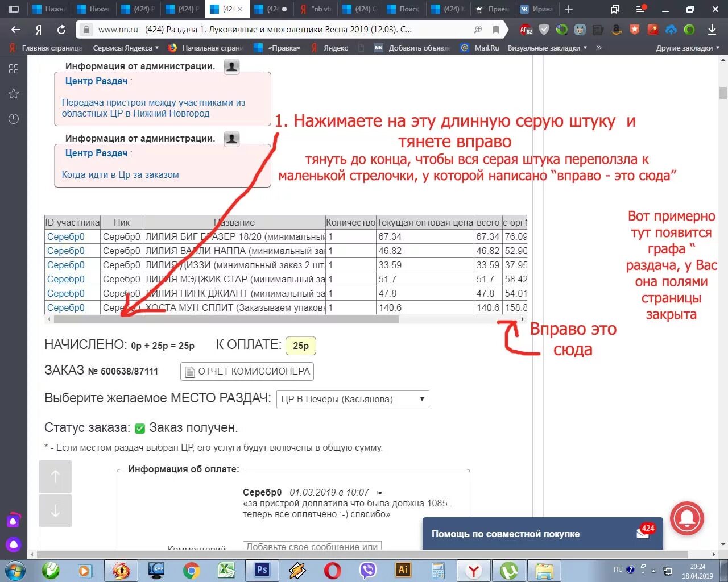Click the scroll down arrow page button

pyautogui.click(x=55, y=510)
